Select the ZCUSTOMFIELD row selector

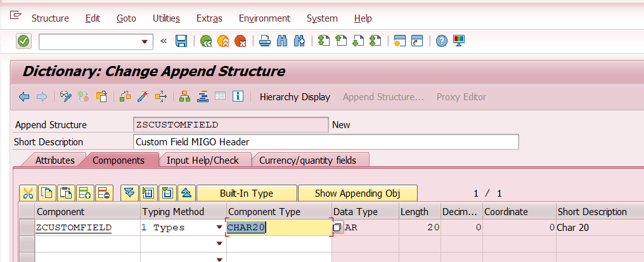tap(27, 228)
